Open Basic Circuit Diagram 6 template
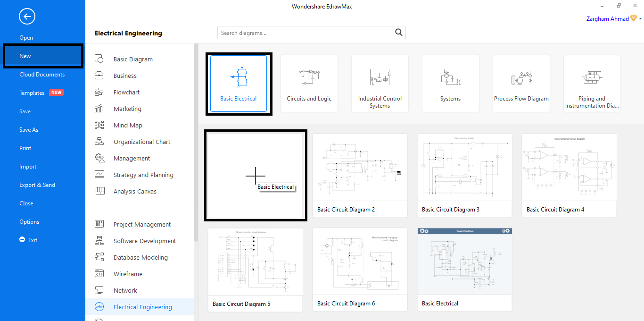 (360, 270)
